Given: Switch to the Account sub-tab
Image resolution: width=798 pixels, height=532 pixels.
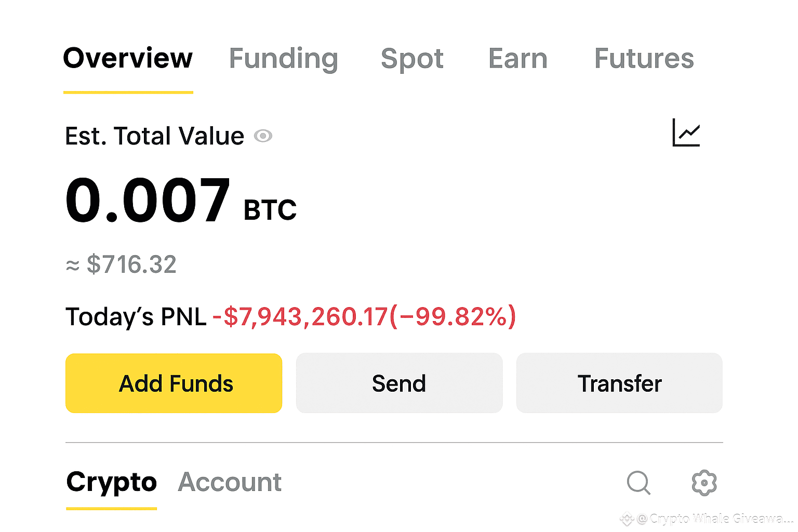Looking at the screenshot, I should tap(230, 482).
